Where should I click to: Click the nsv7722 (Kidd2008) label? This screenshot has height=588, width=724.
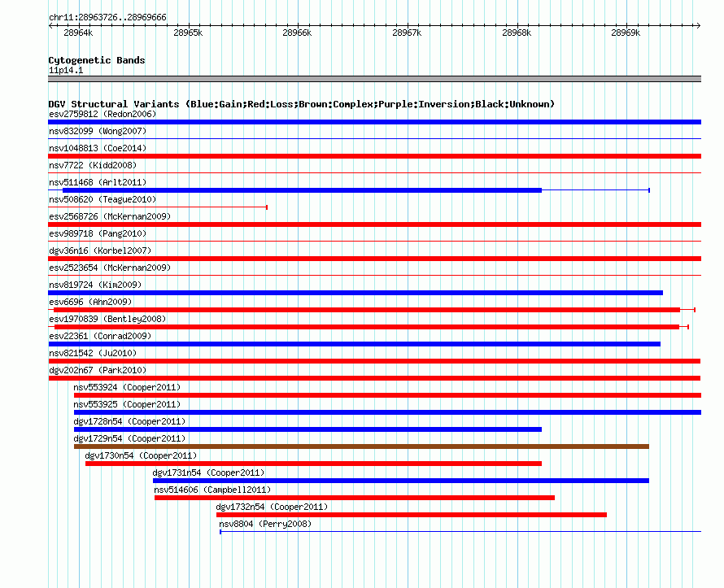(93, 165)
